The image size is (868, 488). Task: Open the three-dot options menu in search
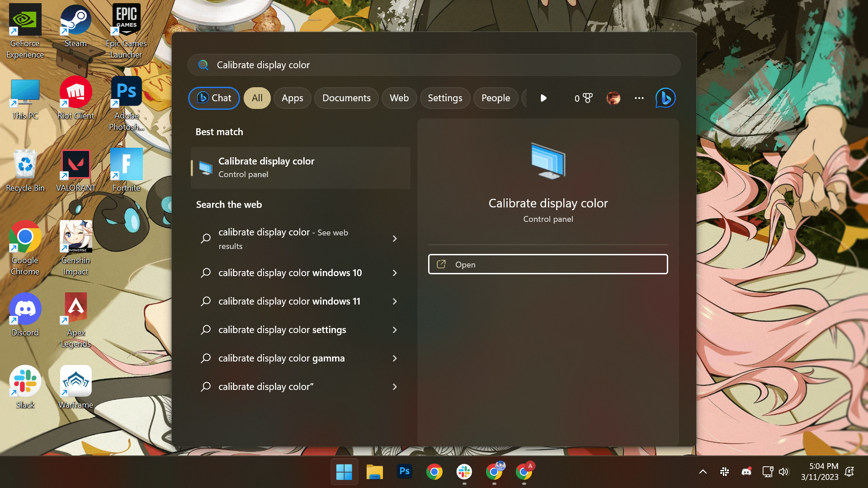[x=639, y=98]
